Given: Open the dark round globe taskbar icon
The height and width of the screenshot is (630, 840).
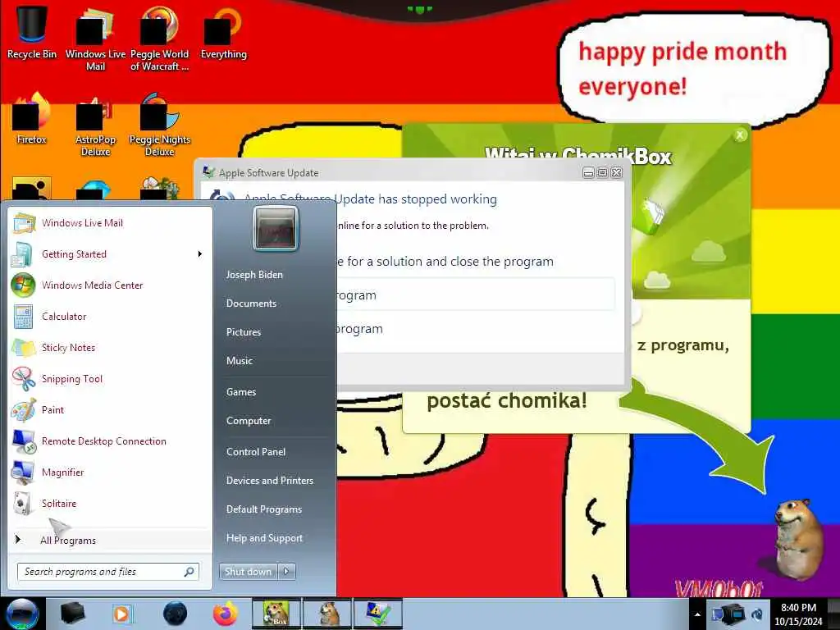Looking at the screenshot, I should pos(175,614).
